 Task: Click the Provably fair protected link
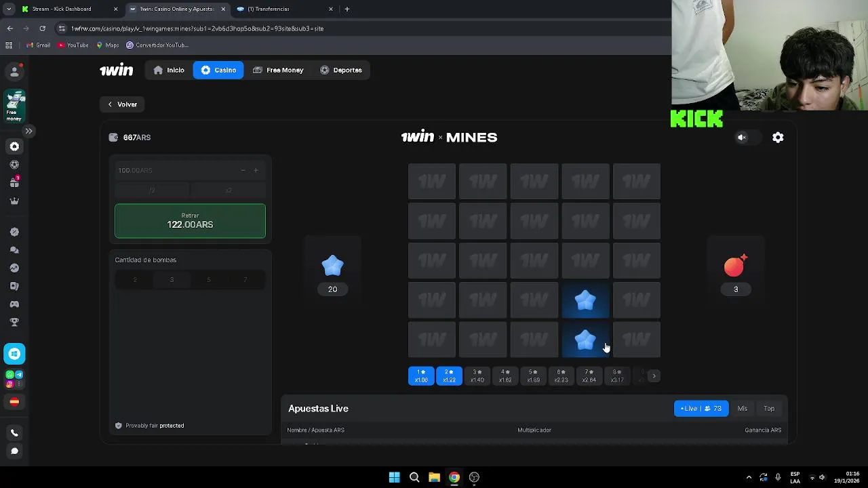[149, 426]
